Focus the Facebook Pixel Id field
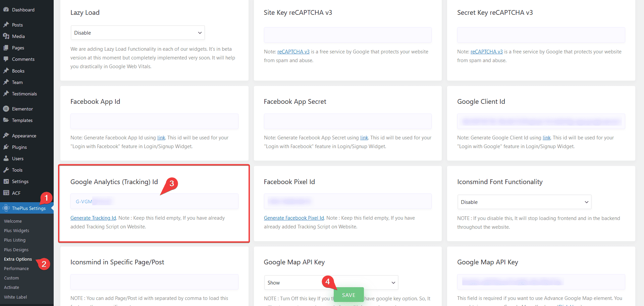The height and width of the screenshot is (306, 644). point(347,201)
